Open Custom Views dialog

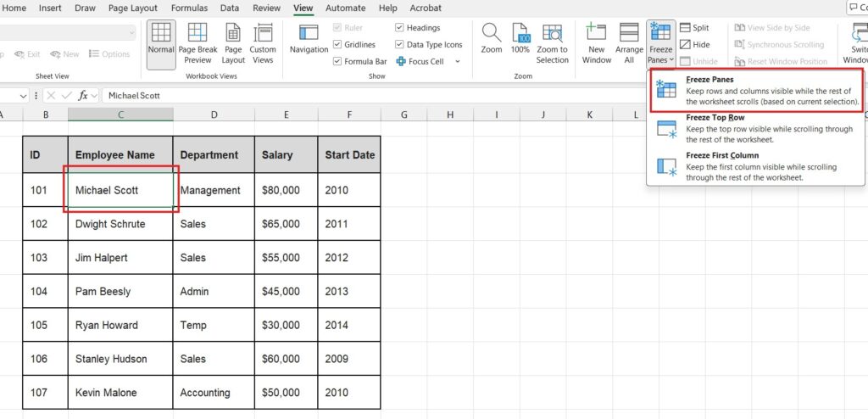pos(263,44)
